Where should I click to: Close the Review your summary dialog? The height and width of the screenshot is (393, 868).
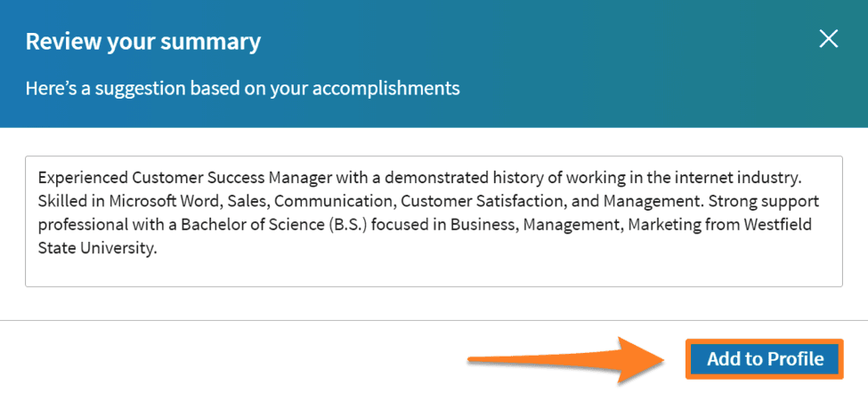[x=829, y=39]
